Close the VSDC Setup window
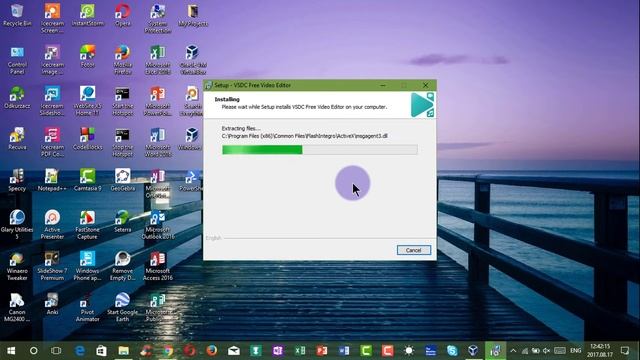The image size is (640, 360). click(x=425, y=85)
